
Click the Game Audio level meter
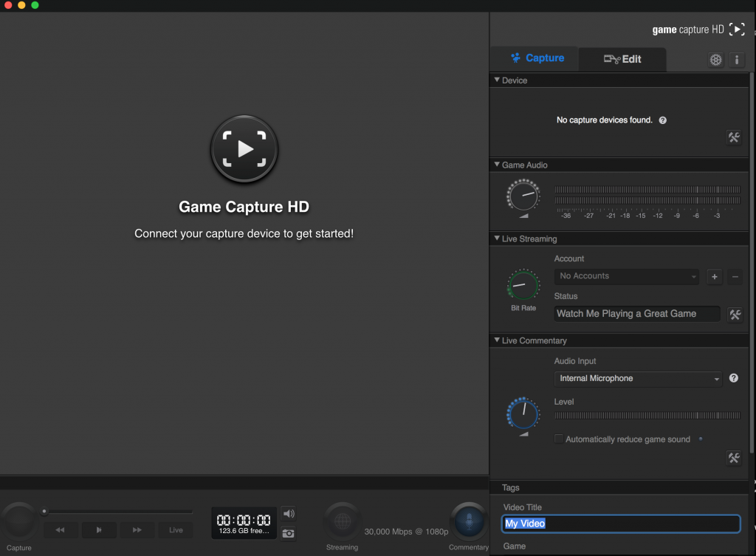(x=647, y=195)
